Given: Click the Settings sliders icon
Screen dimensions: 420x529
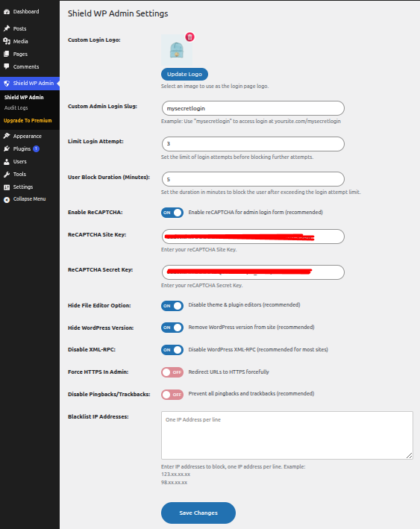Looking at the screenshot, I should point(7,187).
